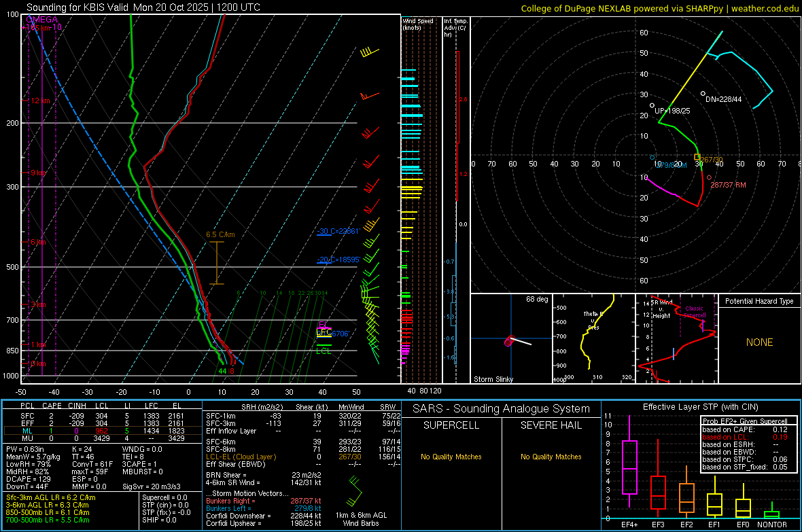
Task: Click 'No Quality Matches' under SEVERE HAIL
Action: point(551,457)
